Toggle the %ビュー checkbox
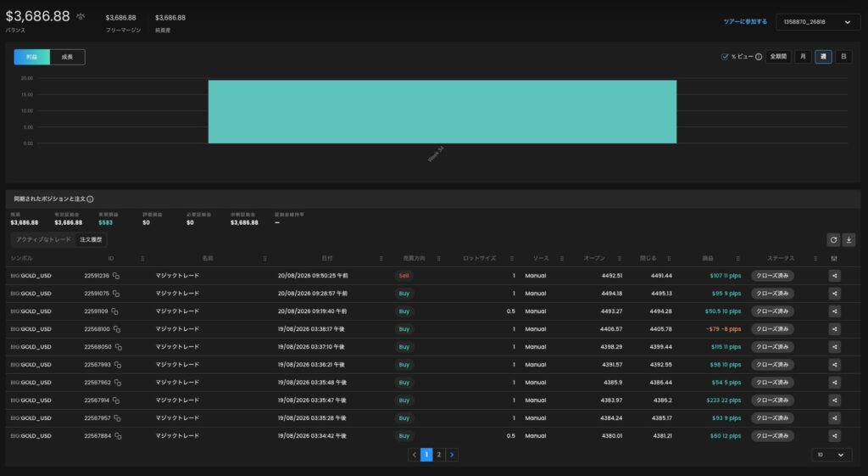Viewport: 868px width, 476px height. [x=725, y=57]
